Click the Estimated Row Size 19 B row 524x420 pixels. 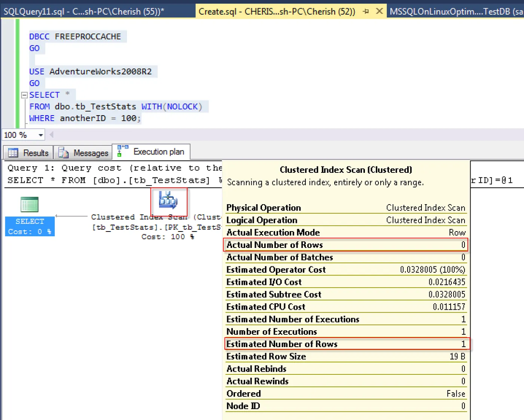pos(346,356)
